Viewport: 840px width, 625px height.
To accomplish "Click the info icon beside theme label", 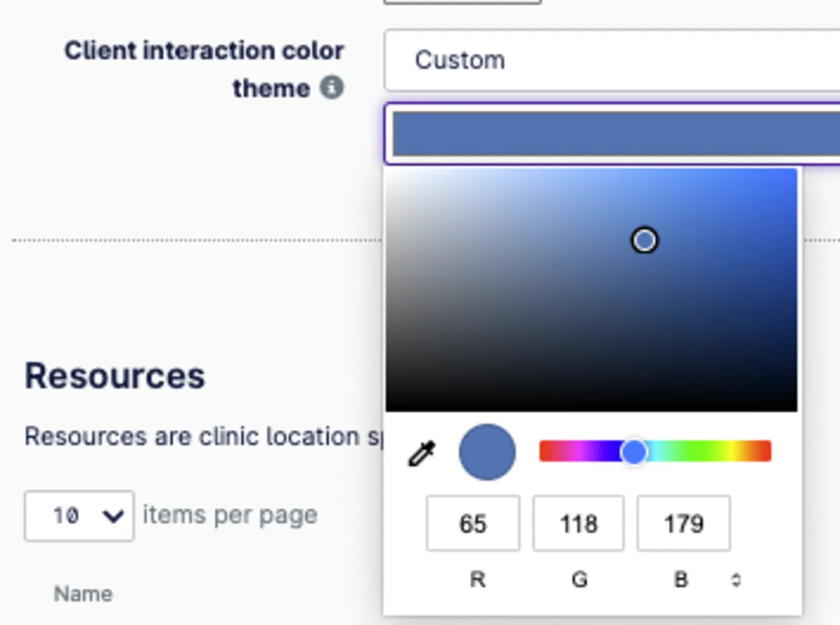I will [331, 88].
